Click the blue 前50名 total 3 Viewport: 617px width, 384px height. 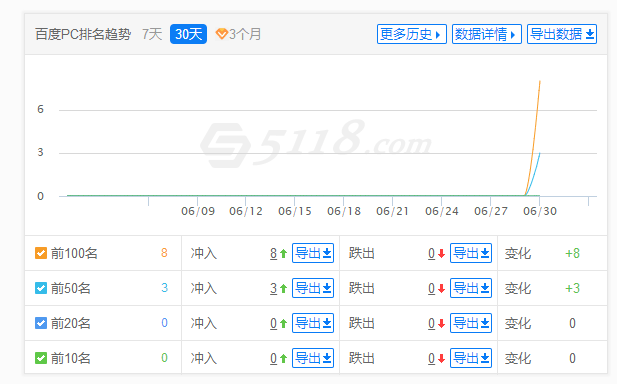pyautogui.click(x=164, y=288)
